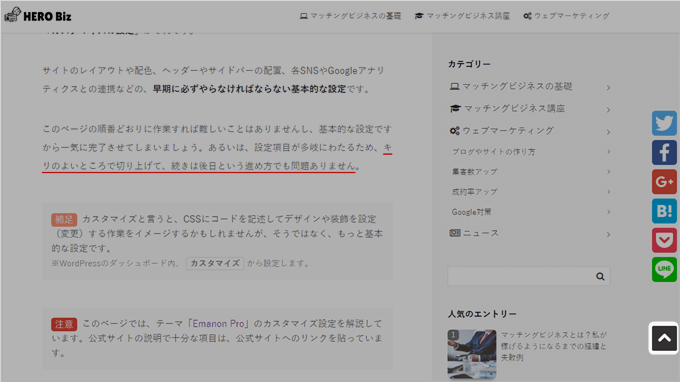Click the search magnifier icon
Screen dimensions: 680x382
click(x=600, y=276)
